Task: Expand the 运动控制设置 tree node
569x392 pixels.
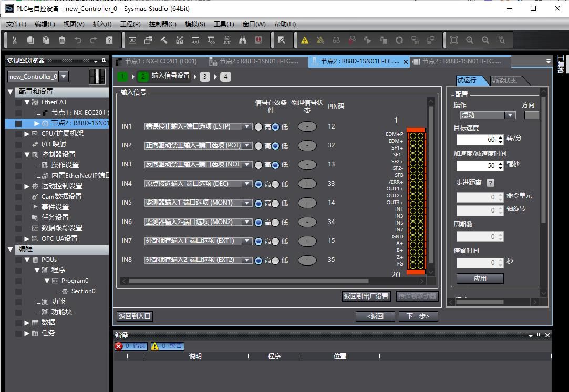Action: 27,186
